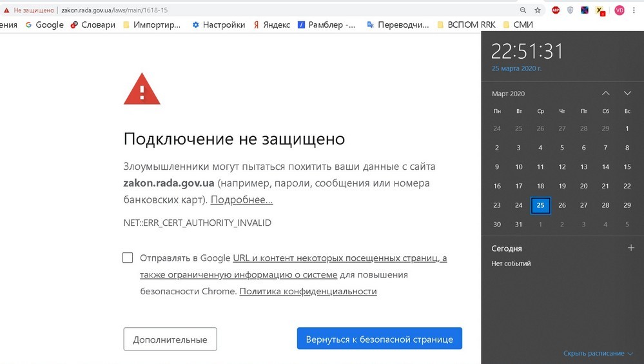This screenshot has width=644, height=364.
Task: Click the date link '25 марта 2020 г.'
Action: [x=516, y=68]
